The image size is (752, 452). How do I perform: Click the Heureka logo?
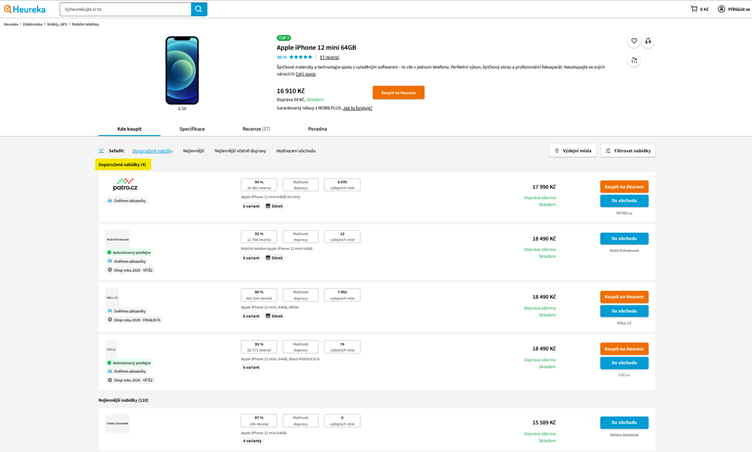click(x=24, y=9)
